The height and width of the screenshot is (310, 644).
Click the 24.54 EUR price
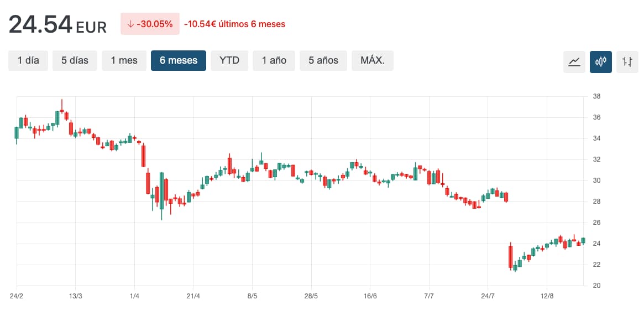(x=57, y=25)
